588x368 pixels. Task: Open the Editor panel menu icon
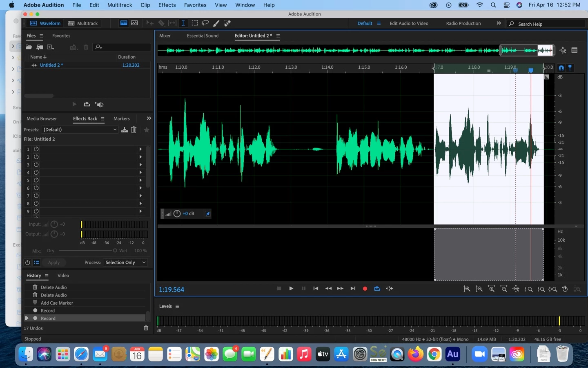point(278,36)
